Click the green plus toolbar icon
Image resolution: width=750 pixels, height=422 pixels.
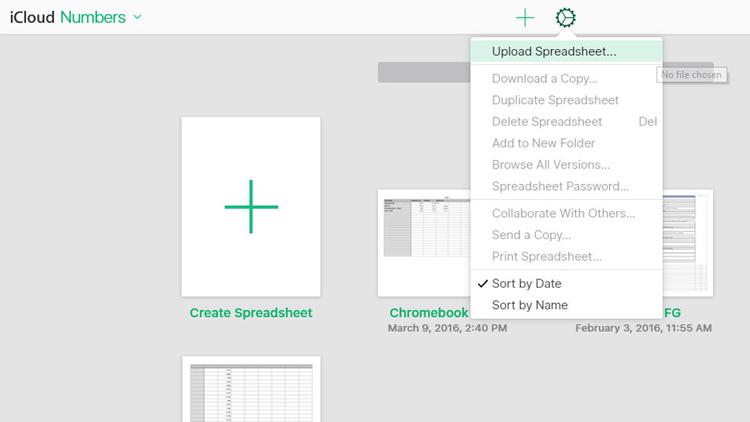pyautogui.click(x=525, y=17)
